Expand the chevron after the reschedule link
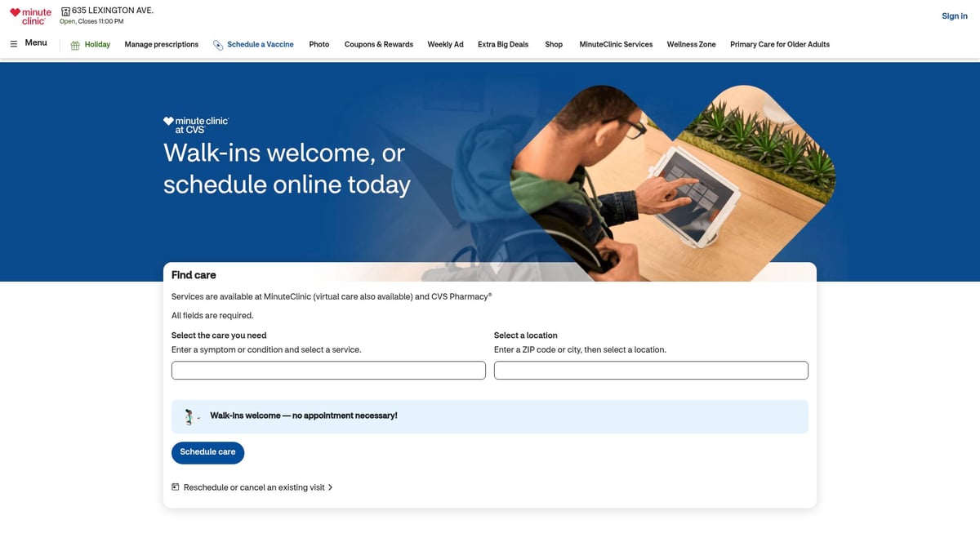980x551 pixels. (x=331, y=487)
